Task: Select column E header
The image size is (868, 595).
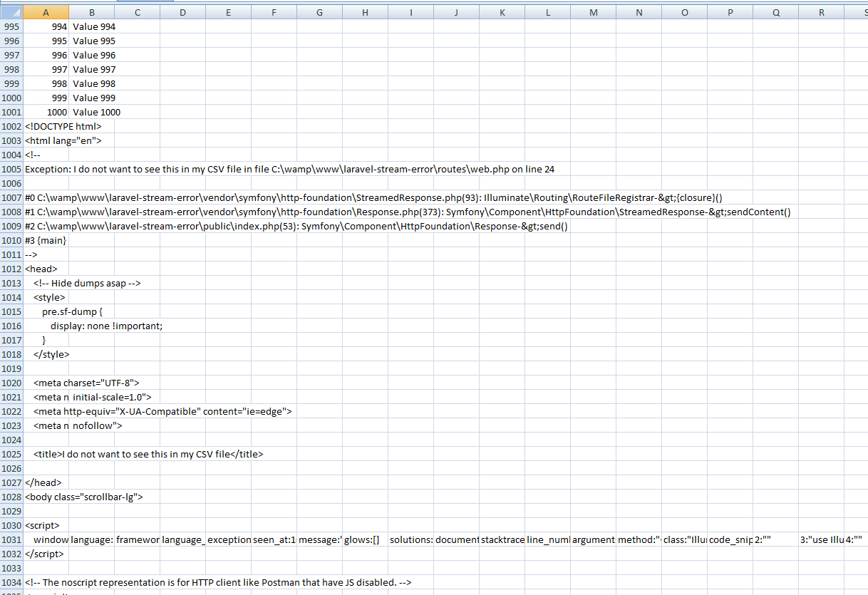Action: coord(229,12)
